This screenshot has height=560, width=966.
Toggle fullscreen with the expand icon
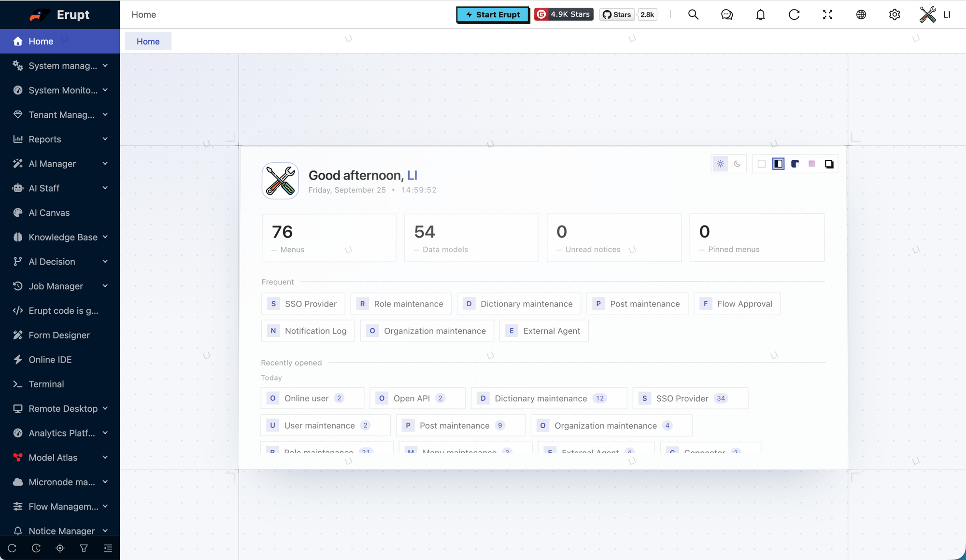tap(827, 14)
